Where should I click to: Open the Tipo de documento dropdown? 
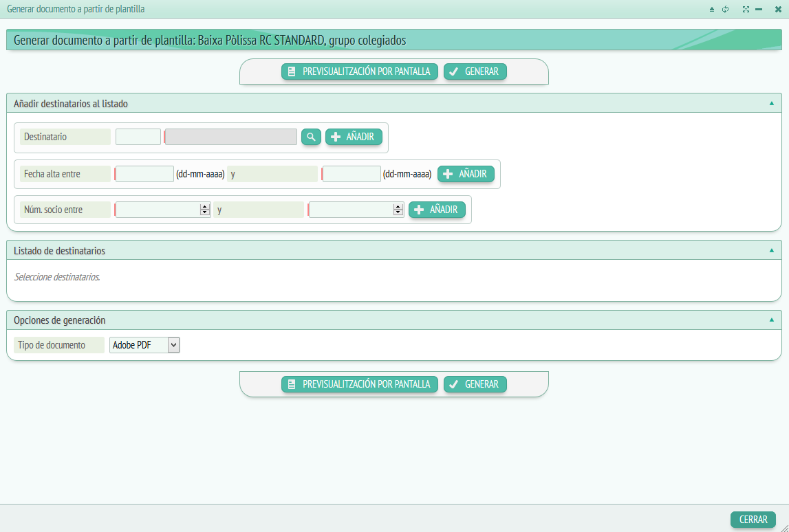[x=144, y=345]
